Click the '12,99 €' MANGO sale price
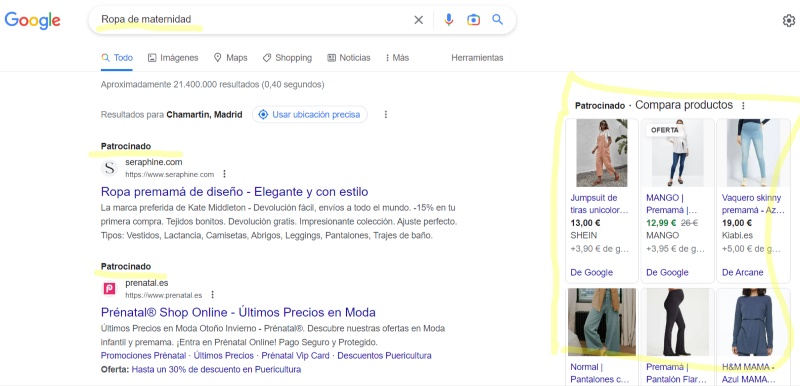The width and height of the screenshot is (800, 386). [661, 223]
